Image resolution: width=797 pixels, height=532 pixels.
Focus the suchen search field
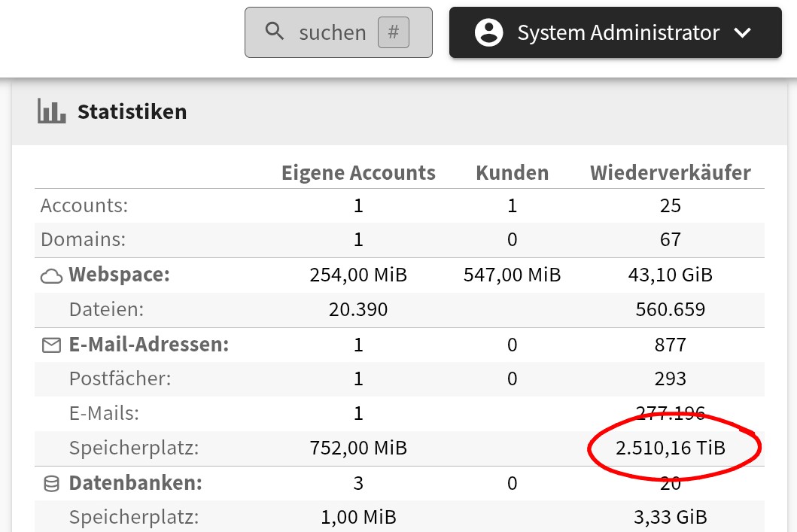[x=332, y=32]
